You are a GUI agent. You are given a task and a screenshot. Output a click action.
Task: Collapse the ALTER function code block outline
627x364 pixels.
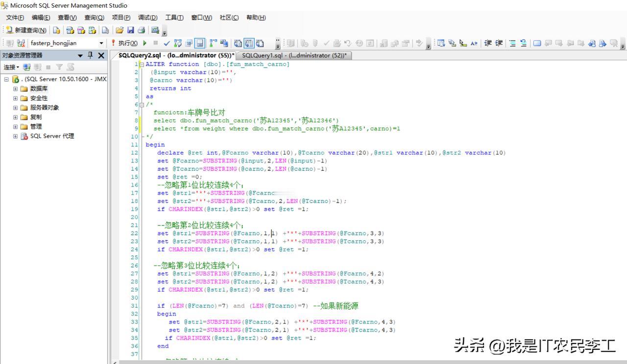[x=142, y=64]
